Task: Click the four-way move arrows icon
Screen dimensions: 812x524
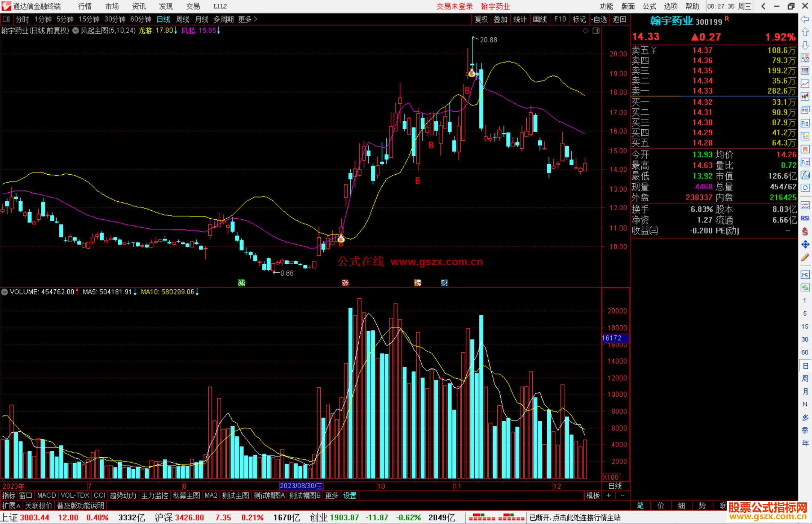Action: coord(805,245)
